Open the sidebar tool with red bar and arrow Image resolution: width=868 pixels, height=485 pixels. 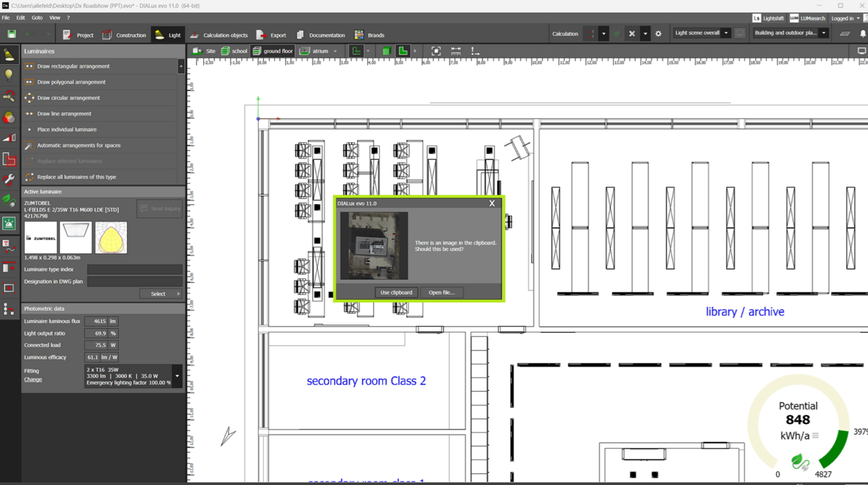[x=9, y=268]
